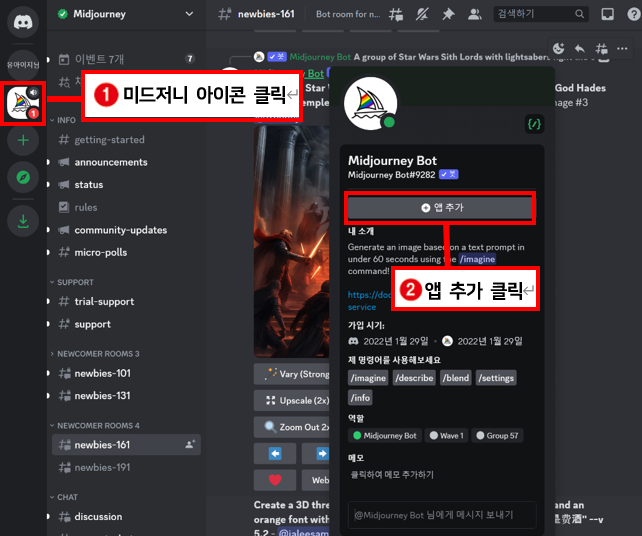This screenshot has width=642, height=536.
Task: Open Threads icon in channel header
Action: 396,14
